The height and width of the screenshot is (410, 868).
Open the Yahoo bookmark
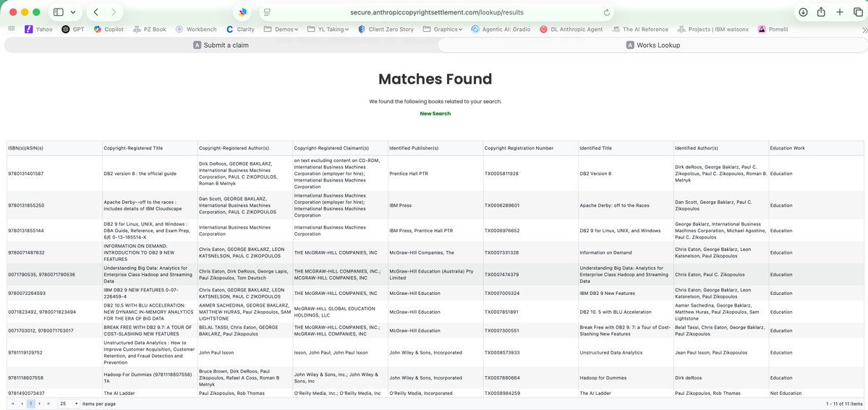[x=38, y=30]
